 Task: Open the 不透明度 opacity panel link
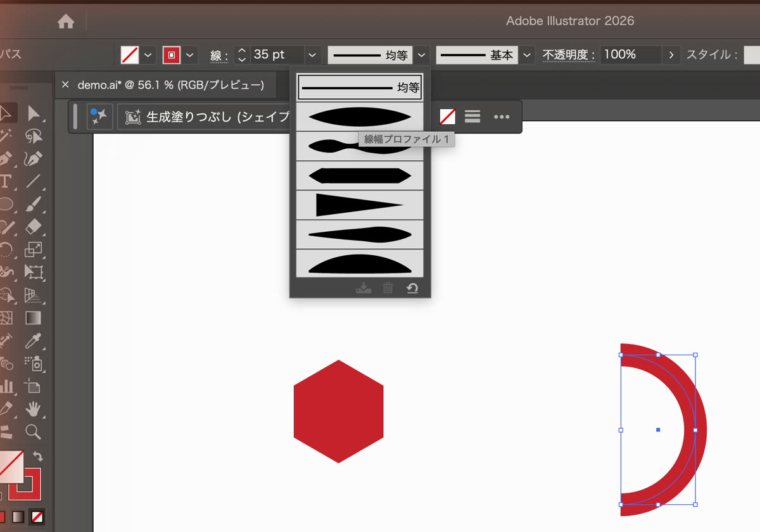tap(568, 55)
